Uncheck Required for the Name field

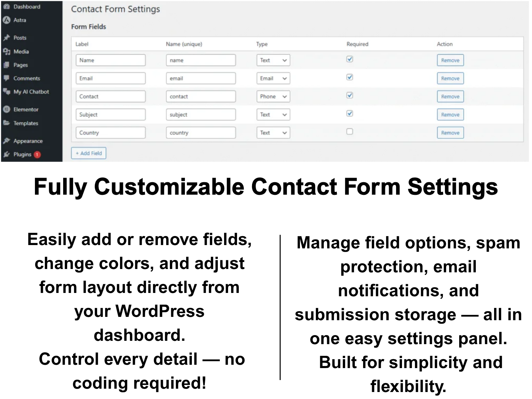tap(349, 59)
